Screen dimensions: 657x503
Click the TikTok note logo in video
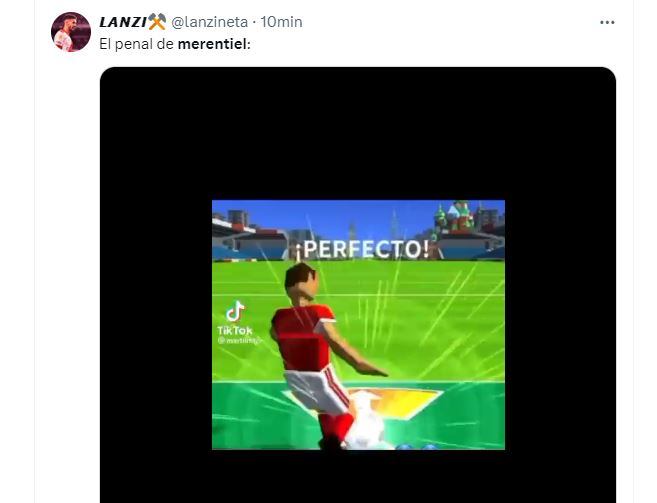pos(235,311)
